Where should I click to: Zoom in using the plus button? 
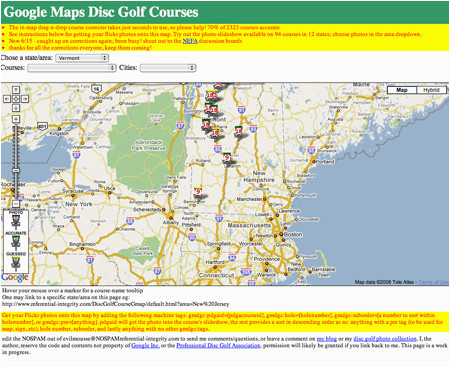coord(16,119)
